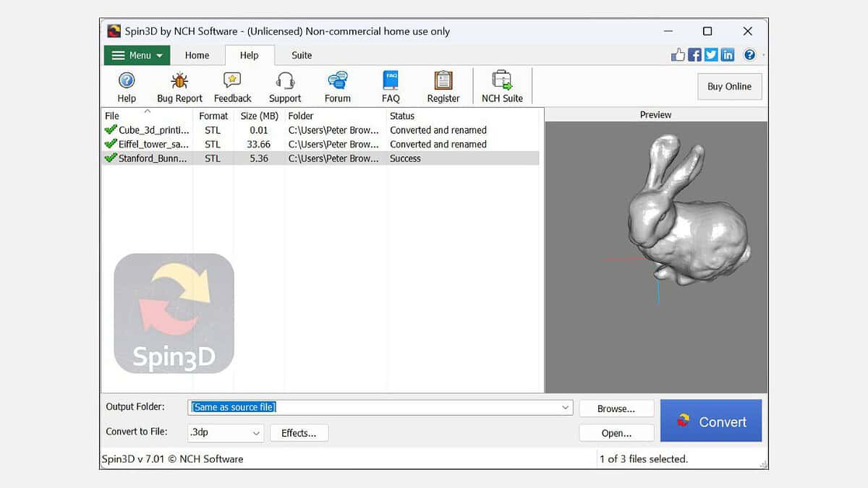This screenshot has height=488, width=868.
Task: Click the 0.01 size value
Action: pyautogui.click(x=258, y=130)
